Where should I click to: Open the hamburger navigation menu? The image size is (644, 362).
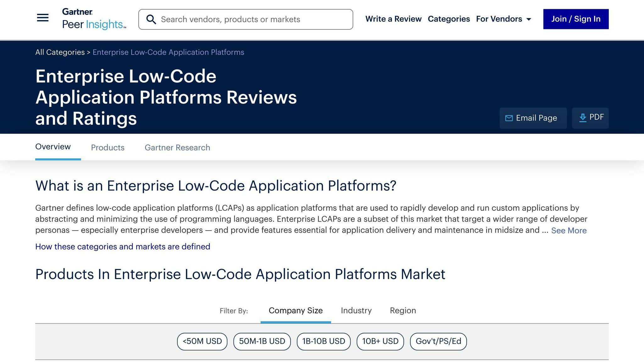pyautogui.click(x=43, y=18)
